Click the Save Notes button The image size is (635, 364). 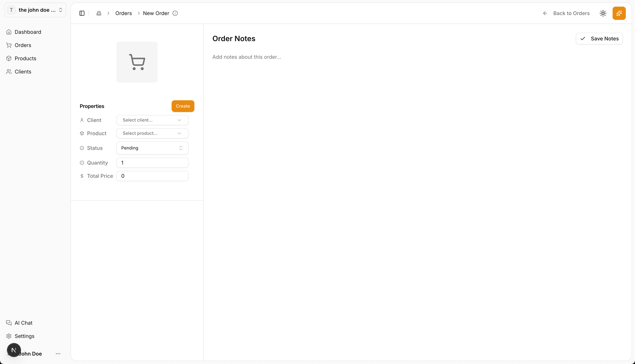(x=599, y=39)
